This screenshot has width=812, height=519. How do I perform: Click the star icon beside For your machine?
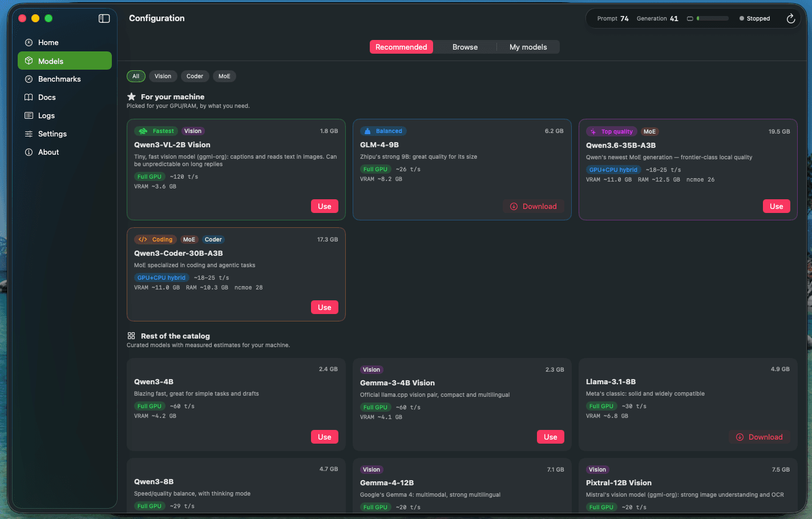tap(131, 96)
